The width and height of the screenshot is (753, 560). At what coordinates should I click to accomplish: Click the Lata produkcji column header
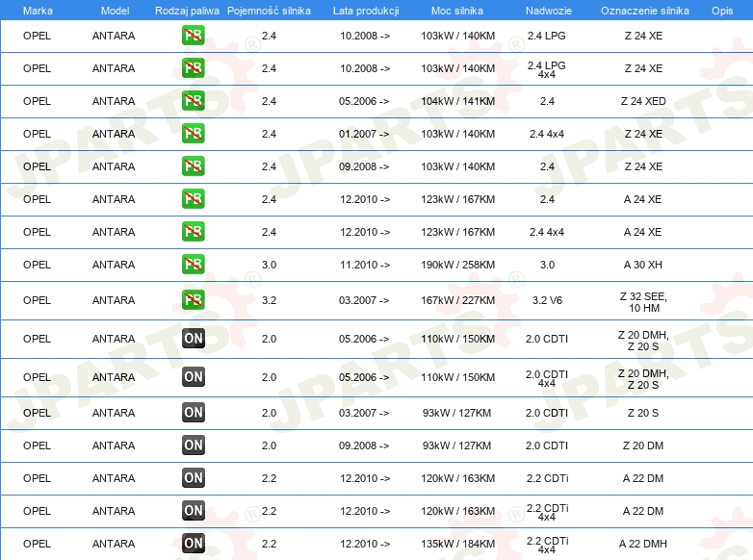(365, 10)
